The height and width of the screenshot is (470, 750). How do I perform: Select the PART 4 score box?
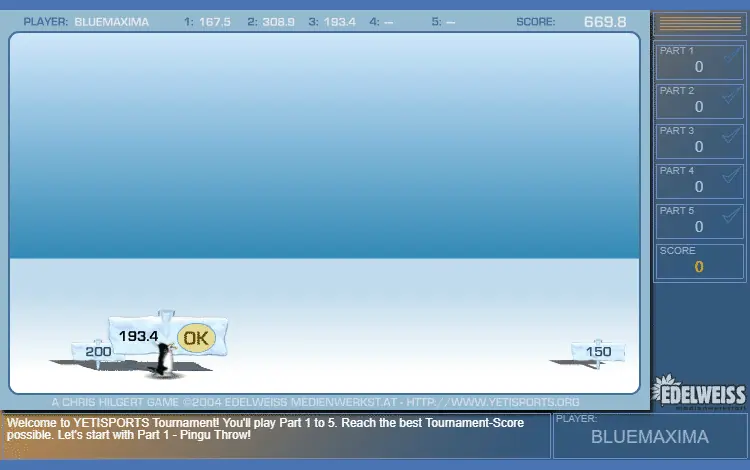[x=699, y=181]
